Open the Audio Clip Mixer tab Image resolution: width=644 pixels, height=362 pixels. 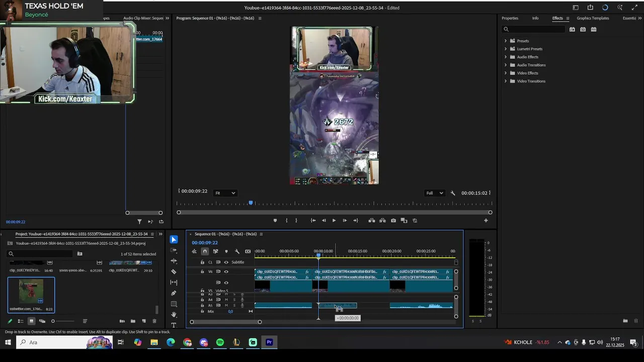point(143,18)
